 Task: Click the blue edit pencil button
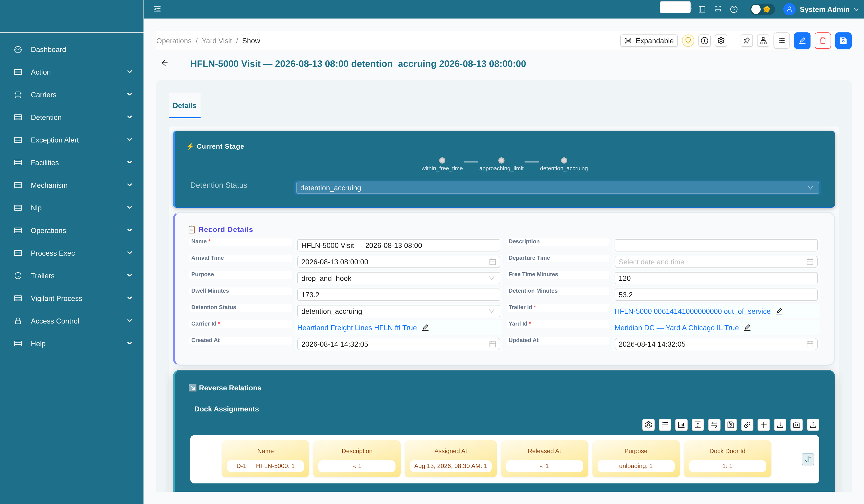tap(802, 41)
